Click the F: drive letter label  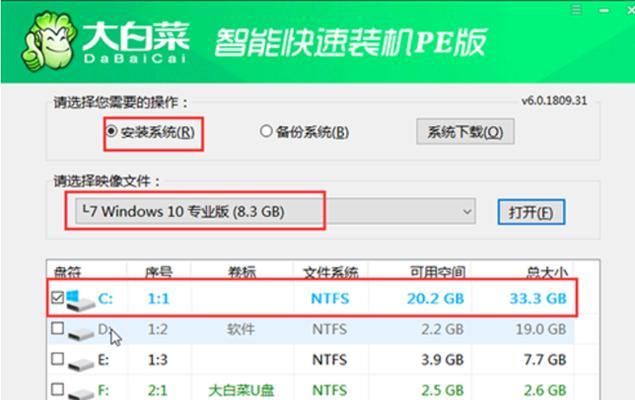click(104, 390)
